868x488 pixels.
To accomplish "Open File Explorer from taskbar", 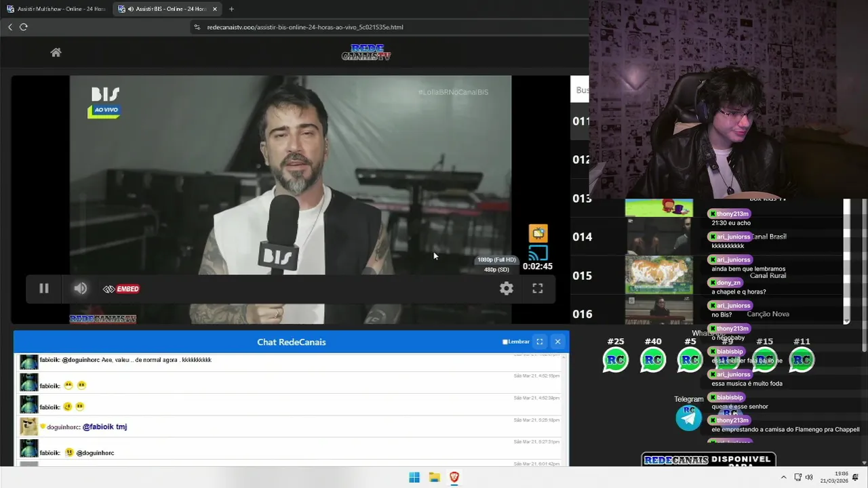I will 435,477.
